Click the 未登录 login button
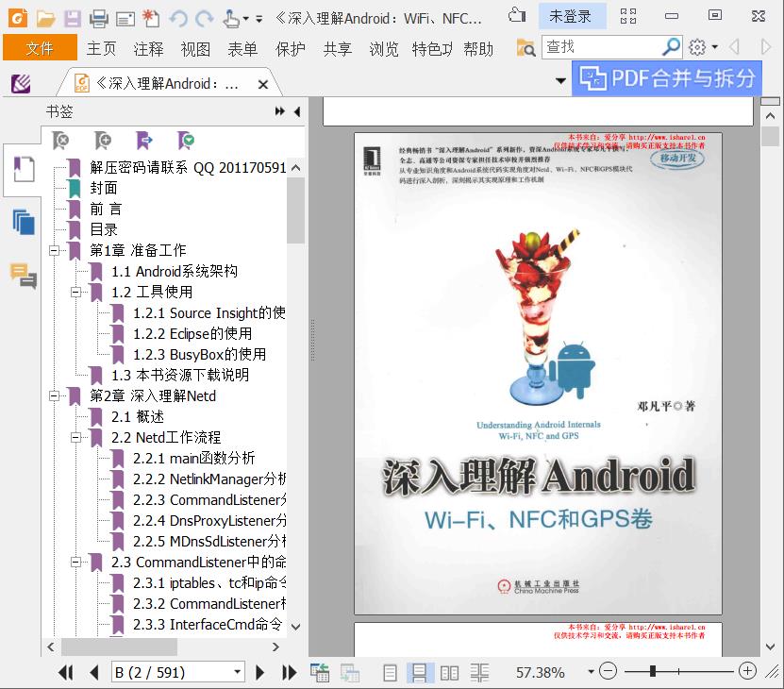The image size is (784, 689). 571,16
